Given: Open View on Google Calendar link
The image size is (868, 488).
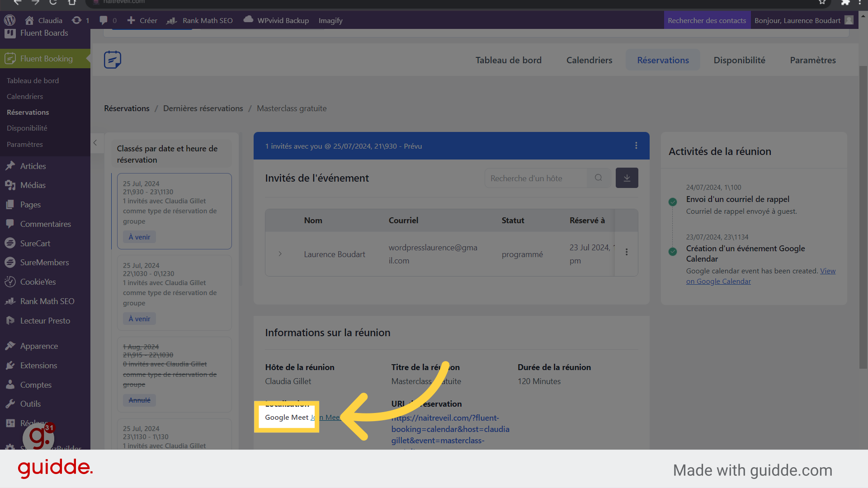Looking at the screenshot, I should tap(761, 276).
